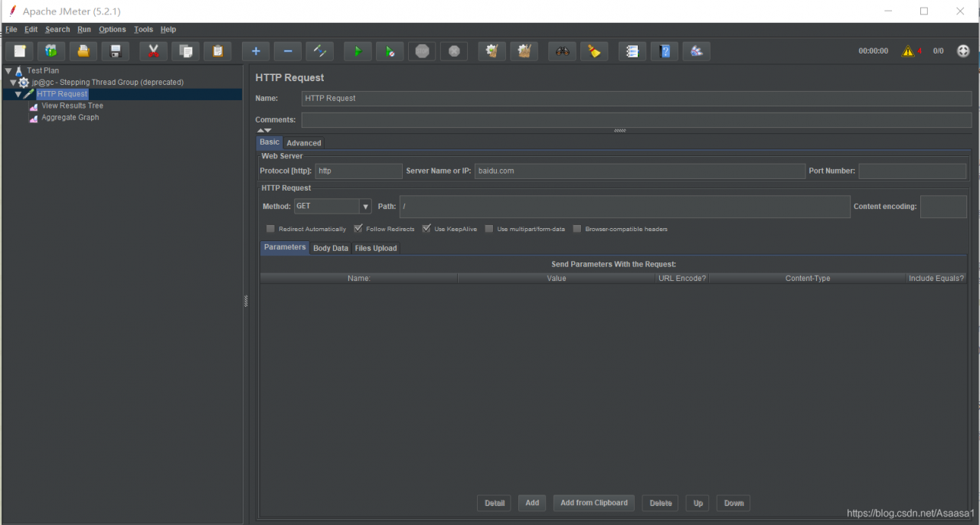Screen dimensions: 980x525
Task: Create a new test plan via toolbar icon
Action: pos(20,51)
